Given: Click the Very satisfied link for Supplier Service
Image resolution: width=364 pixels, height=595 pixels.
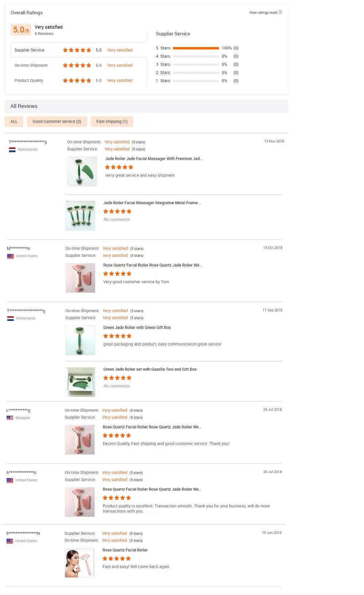Looking at the screenshot, I should point(120,50).
